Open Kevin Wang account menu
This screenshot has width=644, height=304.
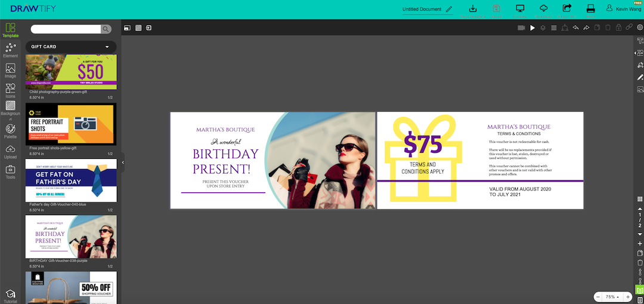tap(624, 8)
